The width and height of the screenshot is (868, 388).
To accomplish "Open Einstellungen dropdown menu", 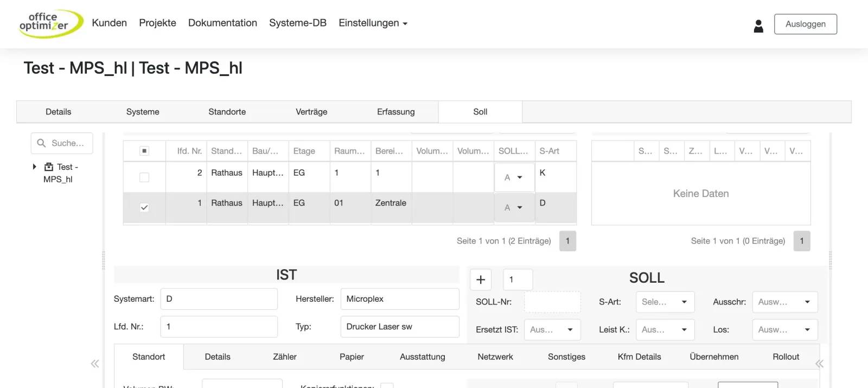I will pyautogui.click(x=373, y=23).
